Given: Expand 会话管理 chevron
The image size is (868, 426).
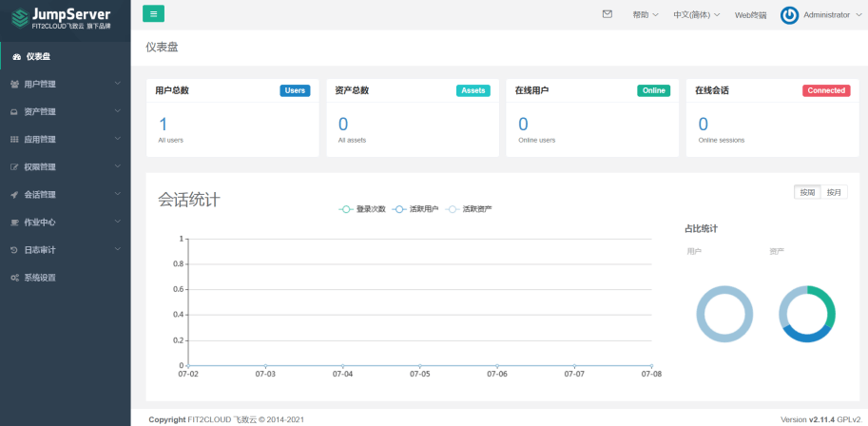Looking at the screenshot, I should [x=117, y=194].
